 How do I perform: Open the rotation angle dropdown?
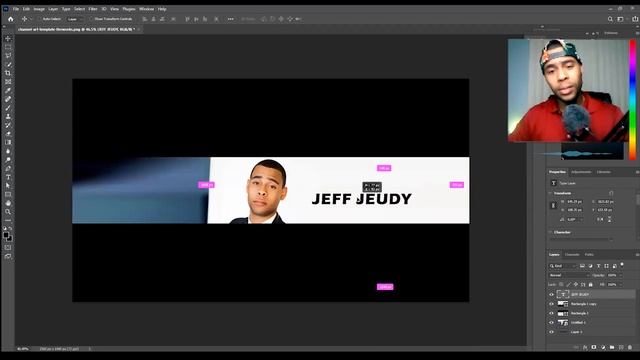[581, 220]
